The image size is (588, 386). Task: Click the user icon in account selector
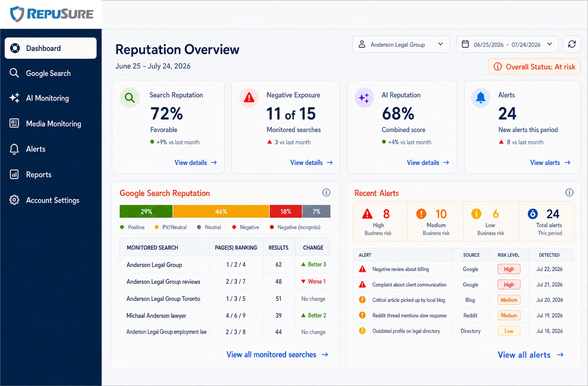(x=362, y=44)
